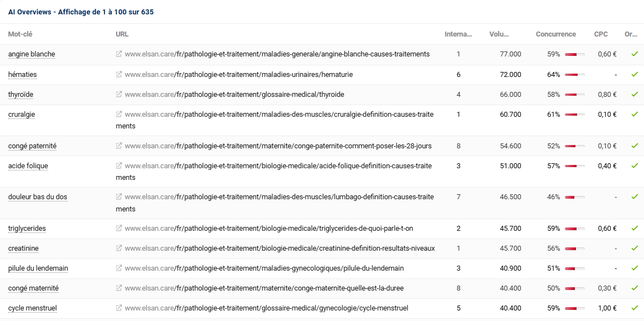Click volume value 77.000
The height and width of the screenshot is (321, 644).
coord(511,54)
